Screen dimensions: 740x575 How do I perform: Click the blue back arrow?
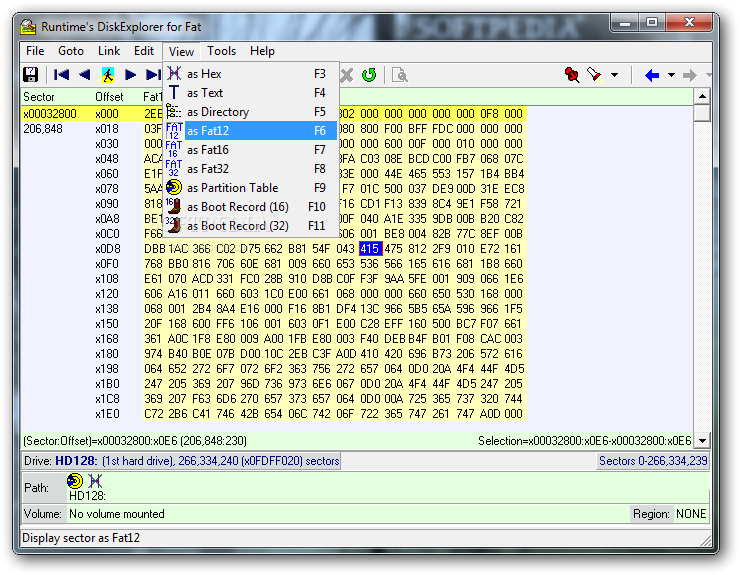pyautogui.click(x=652, y=75)
